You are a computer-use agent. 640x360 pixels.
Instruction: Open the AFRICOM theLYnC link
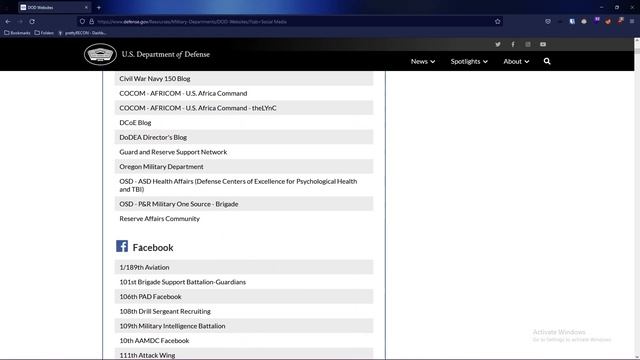(x=198, y=108)
